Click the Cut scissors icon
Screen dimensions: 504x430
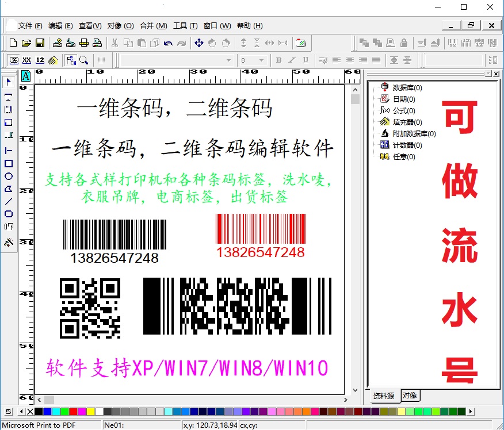click(x=114, y=43)
